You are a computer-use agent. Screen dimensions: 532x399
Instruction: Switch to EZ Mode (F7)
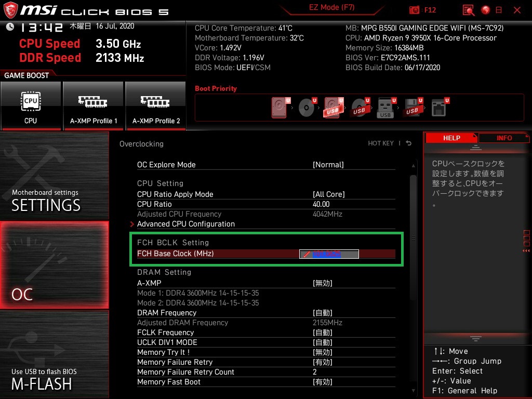point(331,7)
